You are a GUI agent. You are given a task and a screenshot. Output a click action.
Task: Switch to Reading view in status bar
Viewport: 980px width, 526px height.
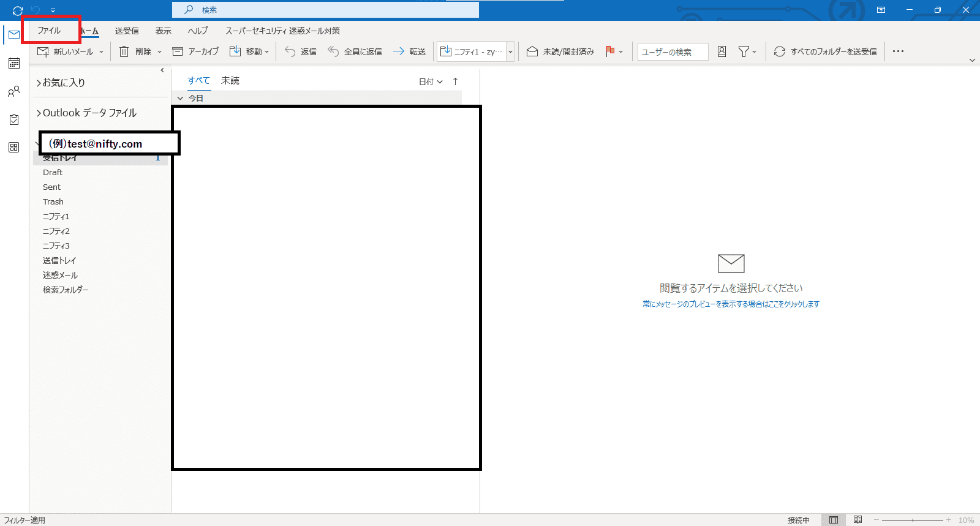coord(858,520)
